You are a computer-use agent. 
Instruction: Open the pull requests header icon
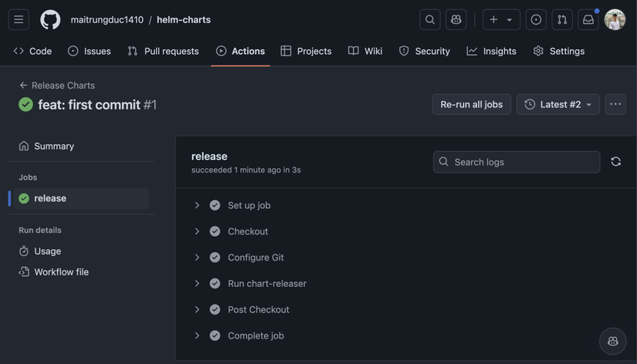click(562, 19)
